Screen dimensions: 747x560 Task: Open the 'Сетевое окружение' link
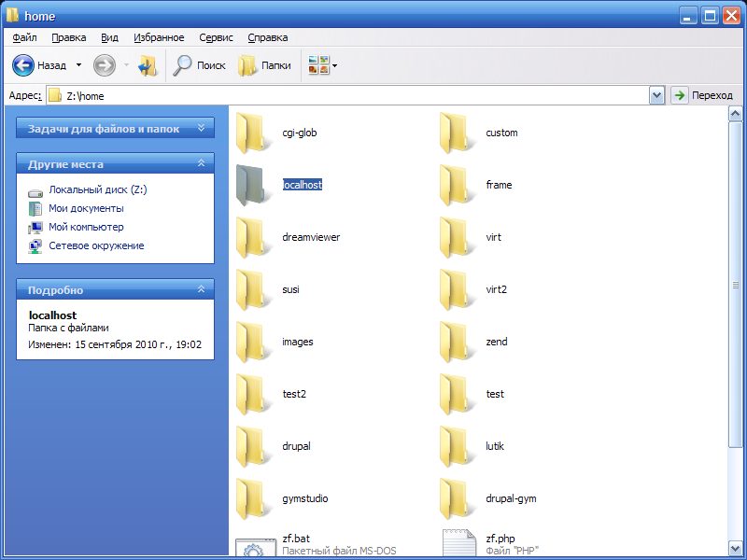pos(96,245)
